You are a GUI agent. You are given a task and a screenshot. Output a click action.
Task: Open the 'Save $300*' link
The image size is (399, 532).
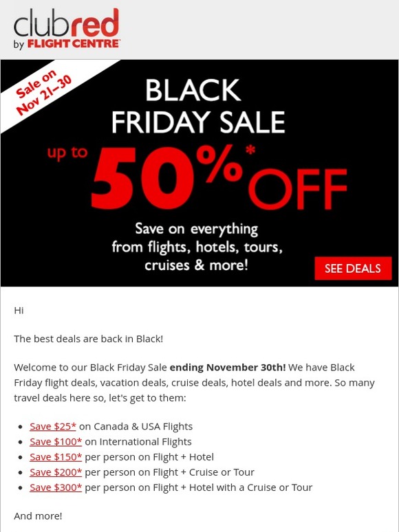point(56,487)
